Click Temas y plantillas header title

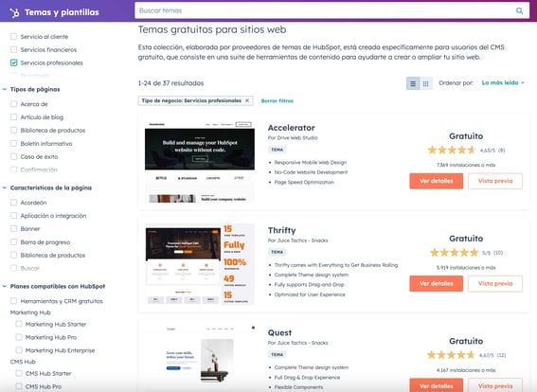tap(62, 12)
